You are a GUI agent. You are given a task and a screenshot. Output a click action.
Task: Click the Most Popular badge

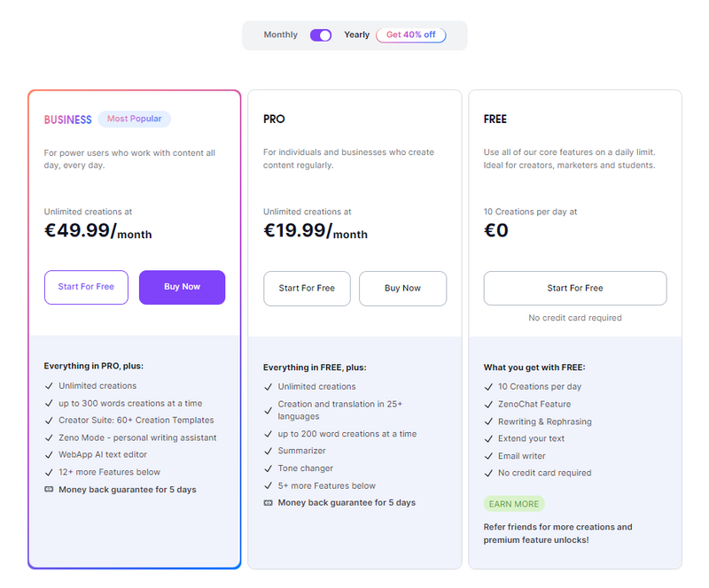[134, 119]
